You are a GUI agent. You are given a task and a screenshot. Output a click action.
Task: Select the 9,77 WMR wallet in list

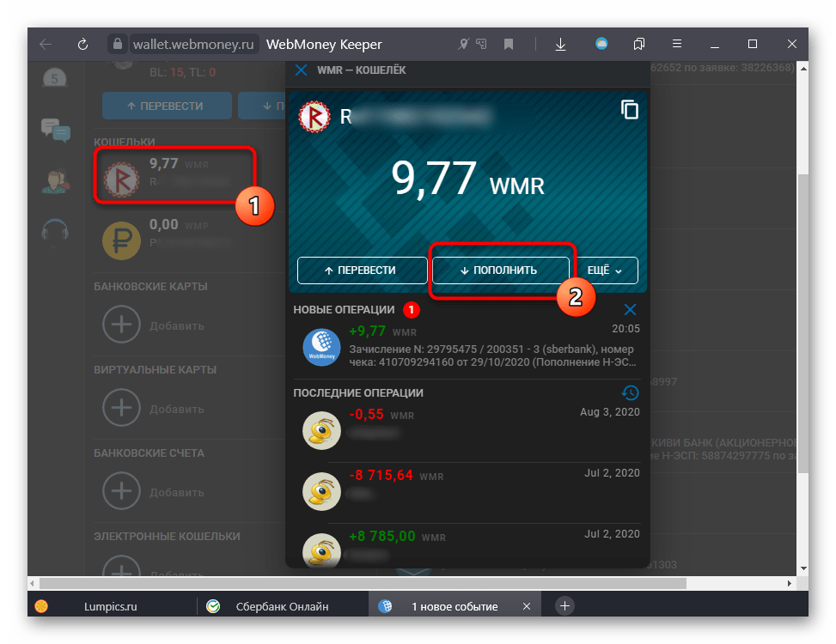tap(175, 174)
